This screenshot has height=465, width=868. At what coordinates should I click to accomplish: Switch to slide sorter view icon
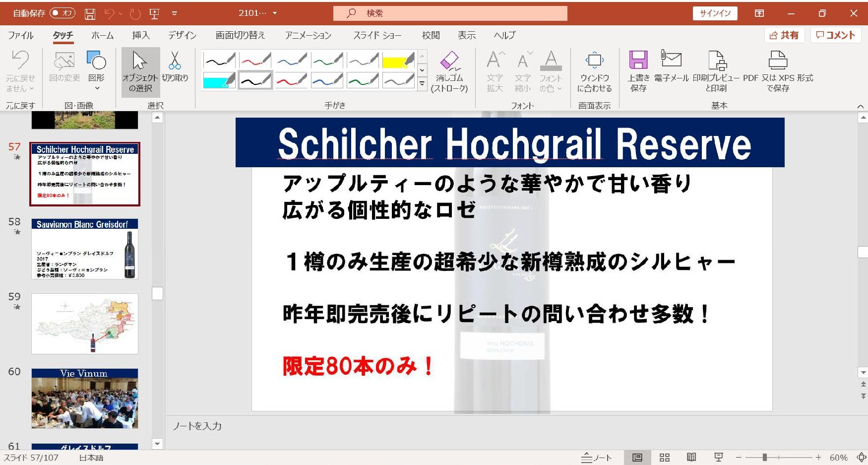tap(665, 458)
